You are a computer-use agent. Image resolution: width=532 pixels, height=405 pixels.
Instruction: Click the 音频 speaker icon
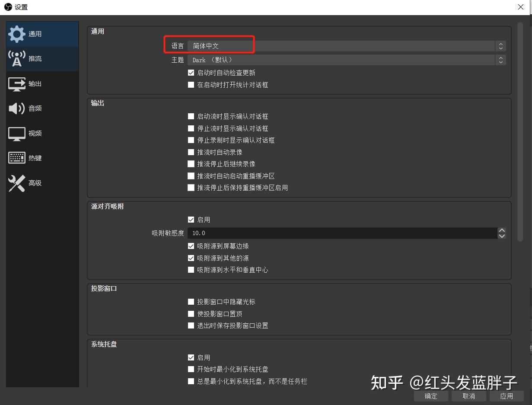click(x=17, y=108)
